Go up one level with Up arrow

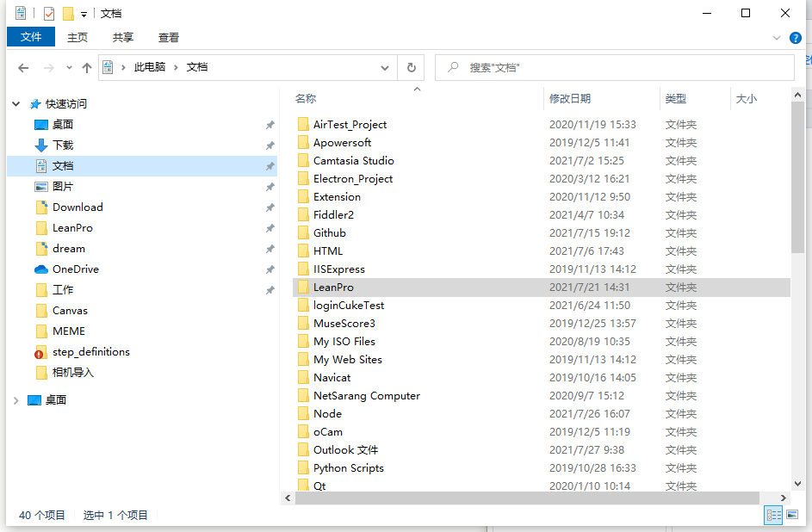[x=86, y=67]
